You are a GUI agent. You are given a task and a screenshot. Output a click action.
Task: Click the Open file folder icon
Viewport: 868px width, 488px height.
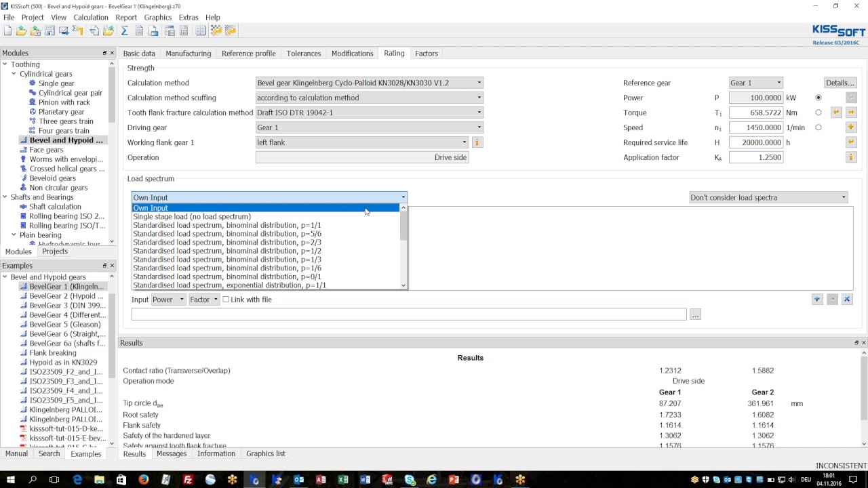22,30
